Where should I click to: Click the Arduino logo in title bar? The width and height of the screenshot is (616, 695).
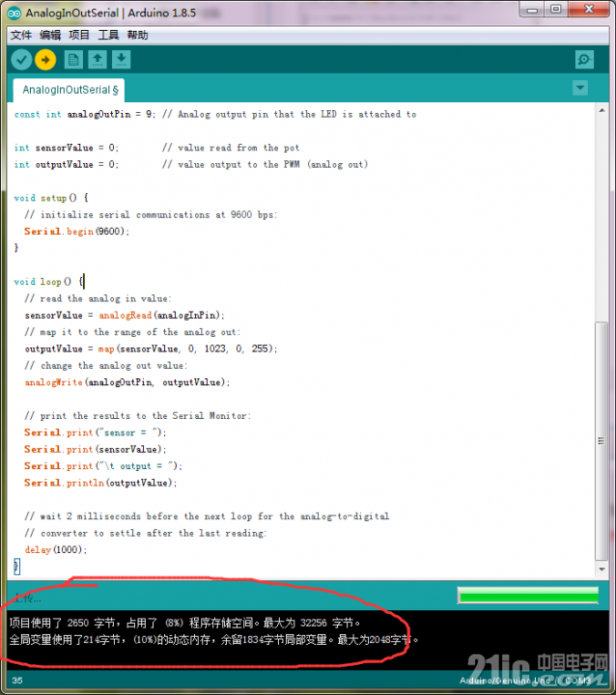click(x=14, y=14)
